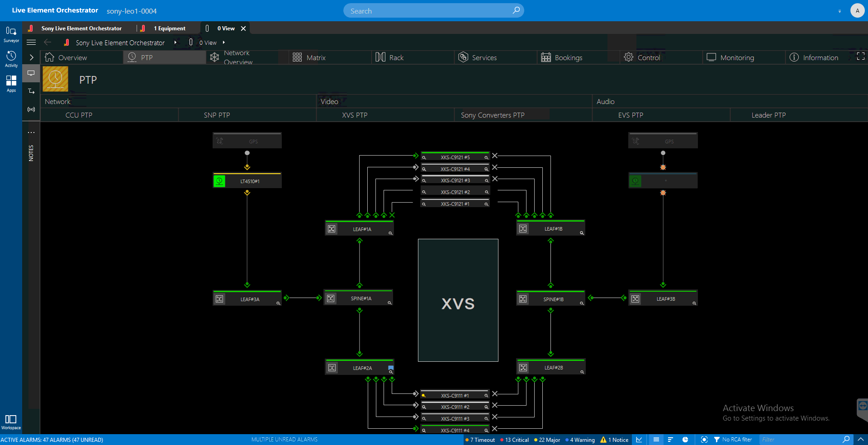This screenshot has height=445, width=868.
Task: Click the switch icon on SPINE#1A node
Action: [x=331, y=298]
